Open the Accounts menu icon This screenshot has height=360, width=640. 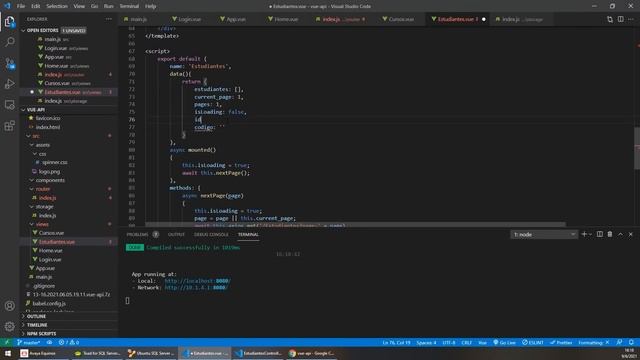[x=10, y=306]
